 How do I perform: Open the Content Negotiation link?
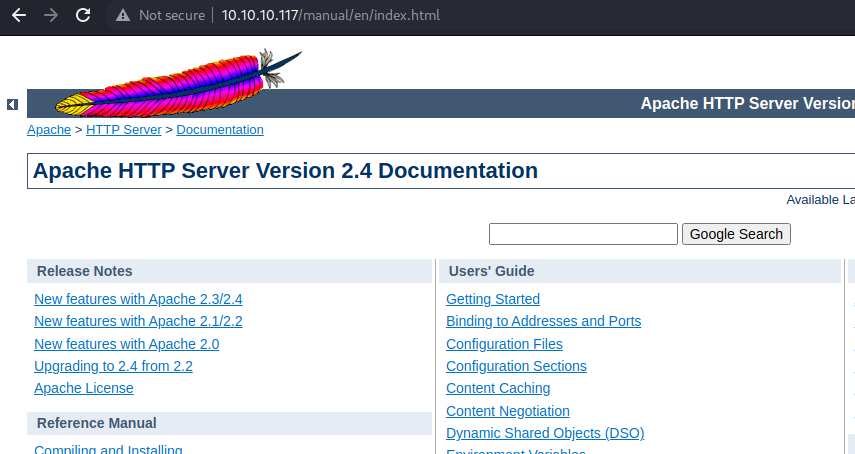pyautogui.click(x=508, y=411)
